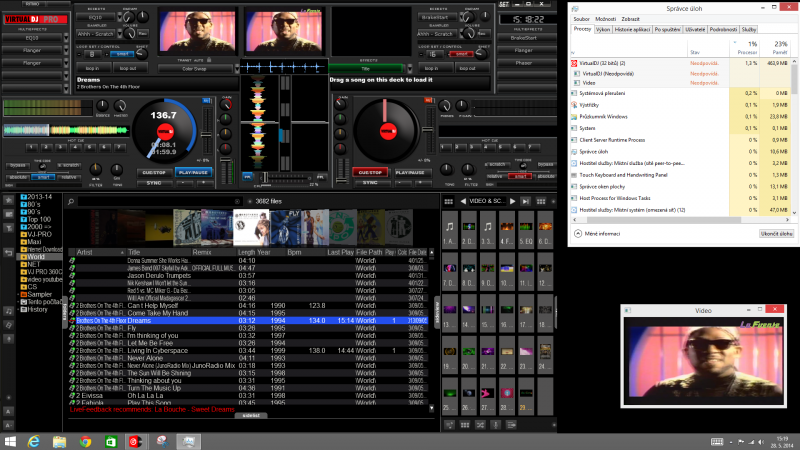Click sample slot 27 with pink shape
Viewport: 800px width, 450px height.
[487, 395]
